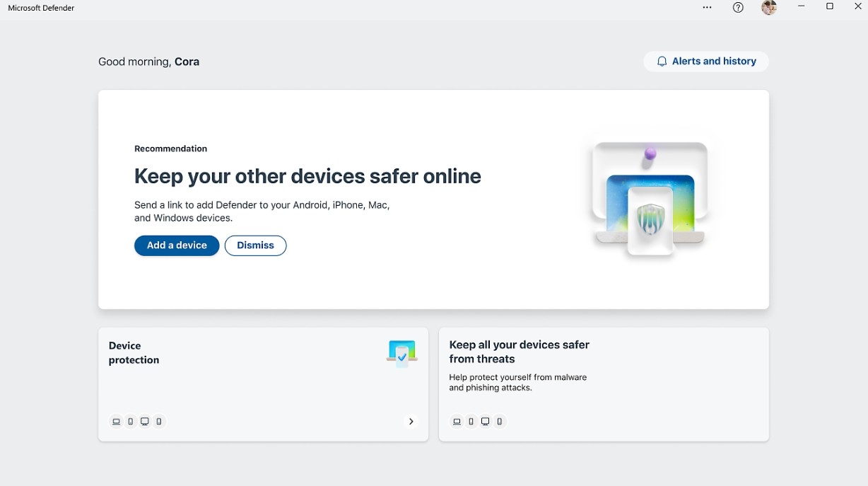Click tablet icon in Device protection card

tap(130, 422)
